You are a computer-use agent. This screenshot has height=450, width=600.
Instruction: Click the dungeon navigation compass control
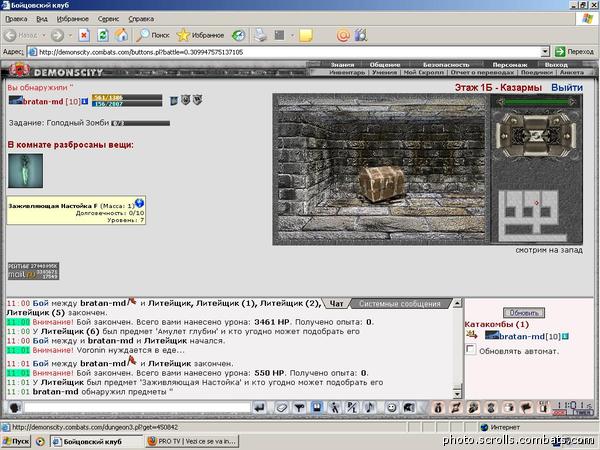click(536, 135)
